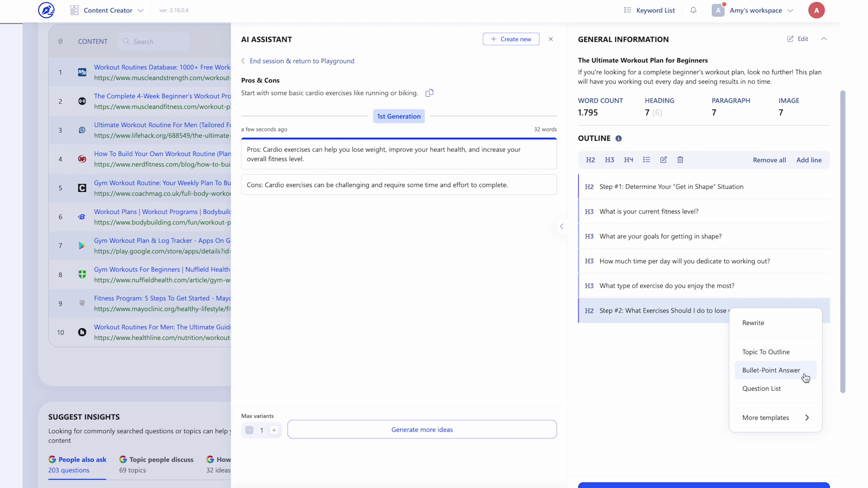Open the Keyword List panel icon

pyautogui.click(x=628, y=10)
